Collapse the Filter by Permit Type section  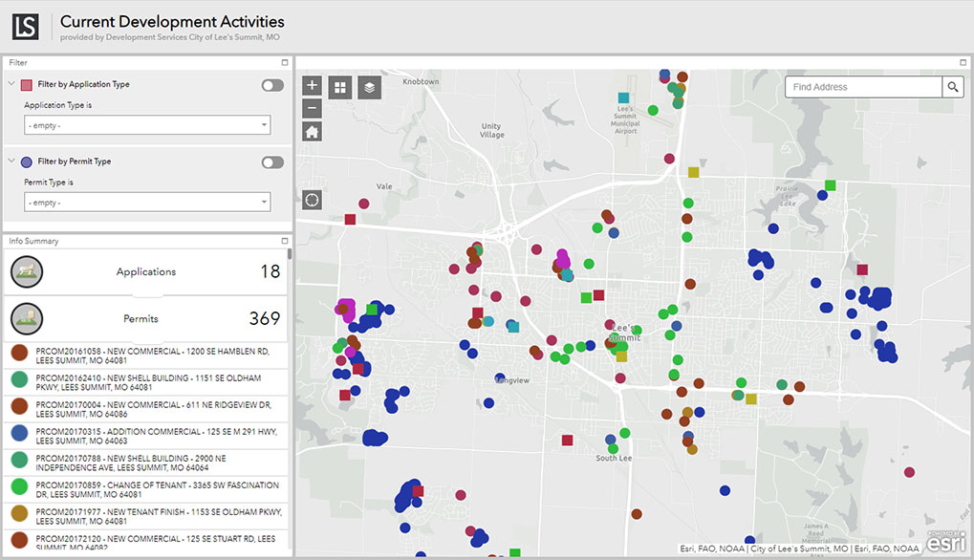click(11, 162)
